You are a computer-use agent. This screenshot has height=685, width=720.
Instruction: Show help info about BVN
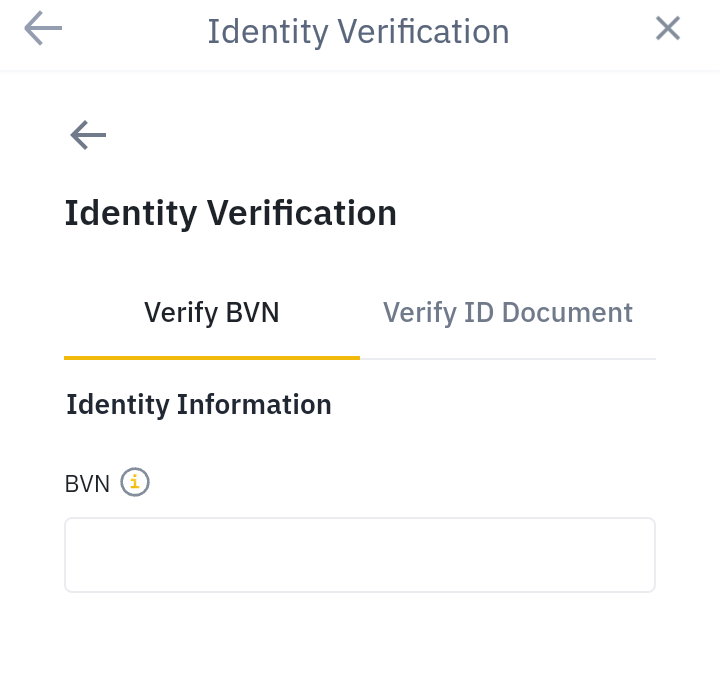tap(135, 483)
